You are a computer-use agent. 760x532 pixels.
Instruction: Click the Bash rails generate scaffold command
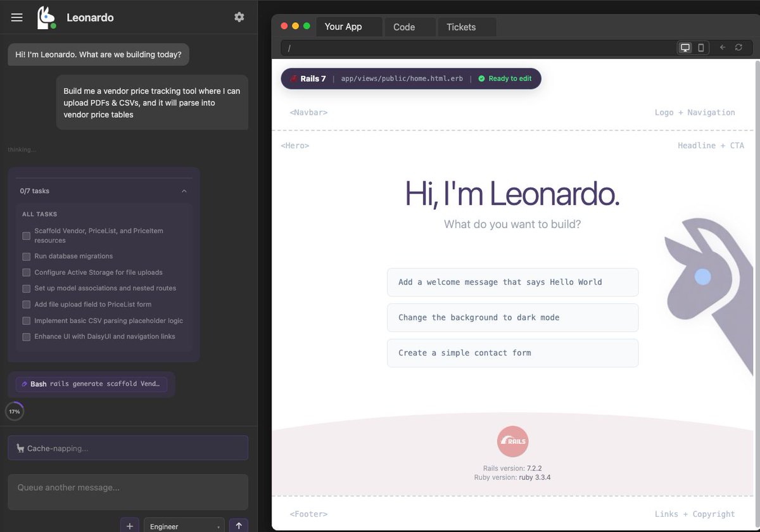92,384
